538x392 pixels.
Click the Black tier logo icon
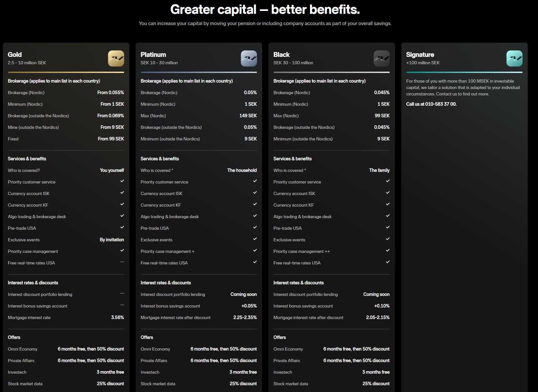pyautogui.click(x=382, y=58)
